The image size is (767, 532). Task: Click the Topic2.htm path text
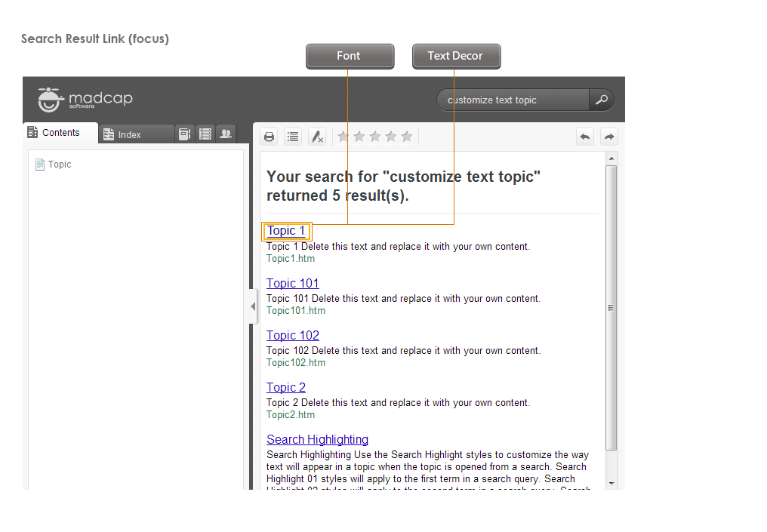(x=291, y=414)
